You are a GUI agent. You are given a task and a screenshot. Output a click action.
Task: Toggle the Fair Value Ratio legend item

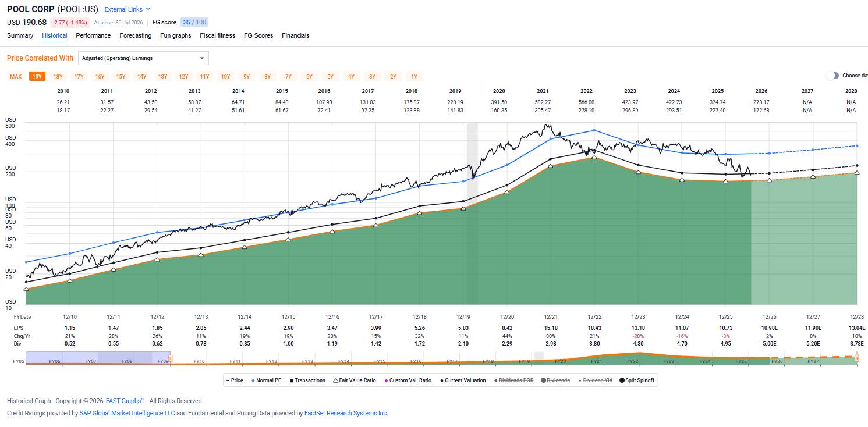pos(355,380)
